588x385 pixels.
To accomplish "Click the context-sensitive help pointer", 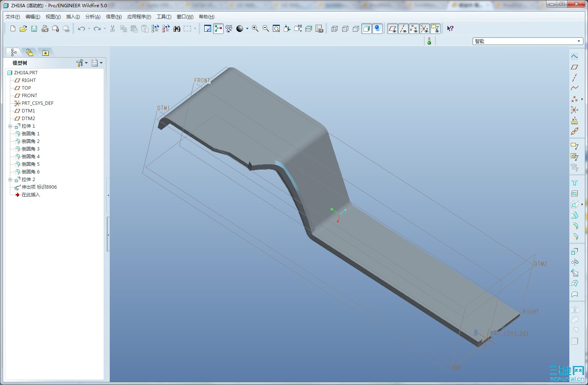I will pyautogui.click(x=450, y=29).
